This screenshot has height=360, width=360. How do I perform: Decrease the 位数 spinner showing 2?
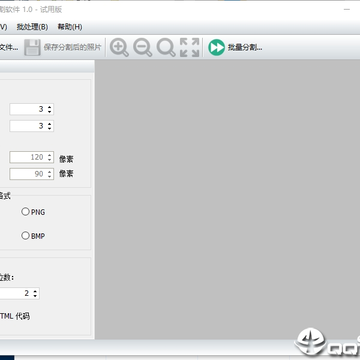pos(35,296)
